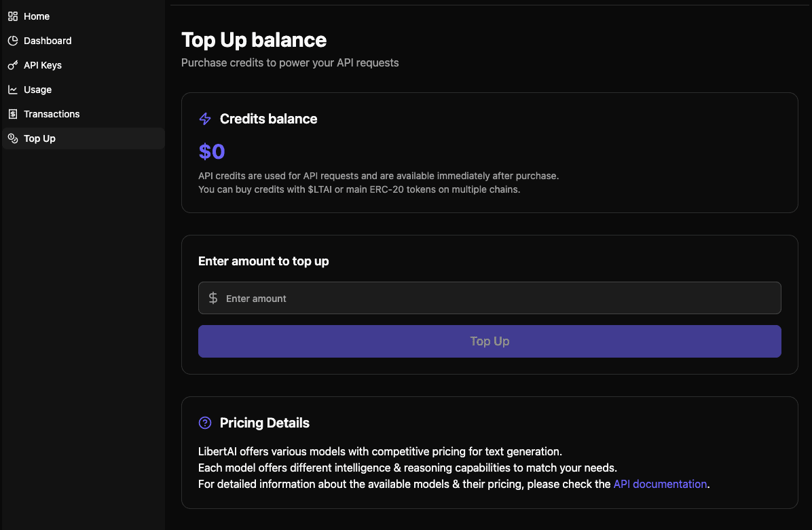
Task: Click the Transactions receipt icon
Action: click(13, 114)
